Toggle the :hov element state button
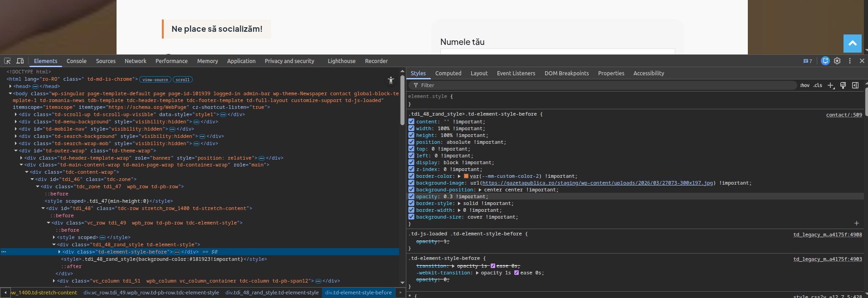 [805, 85]
